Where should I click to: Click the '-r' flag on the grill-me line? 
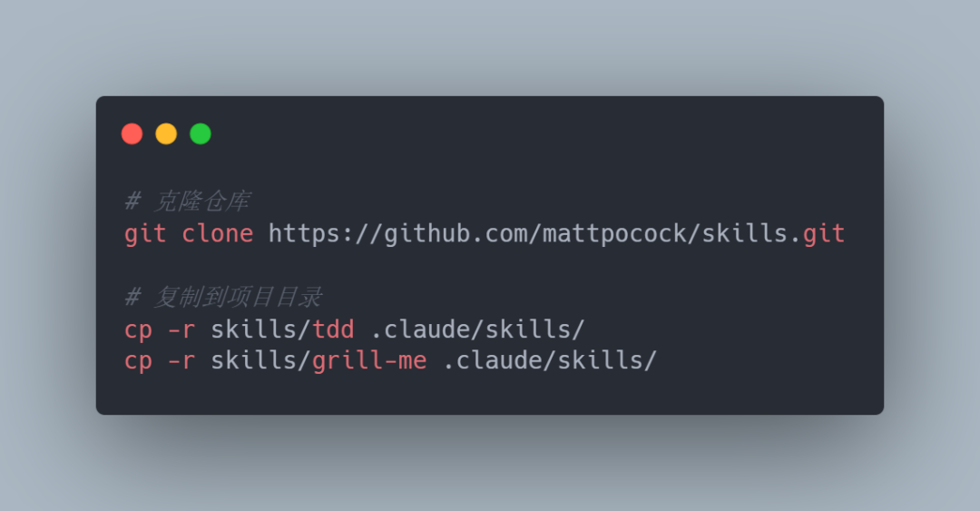coord(181,361)
